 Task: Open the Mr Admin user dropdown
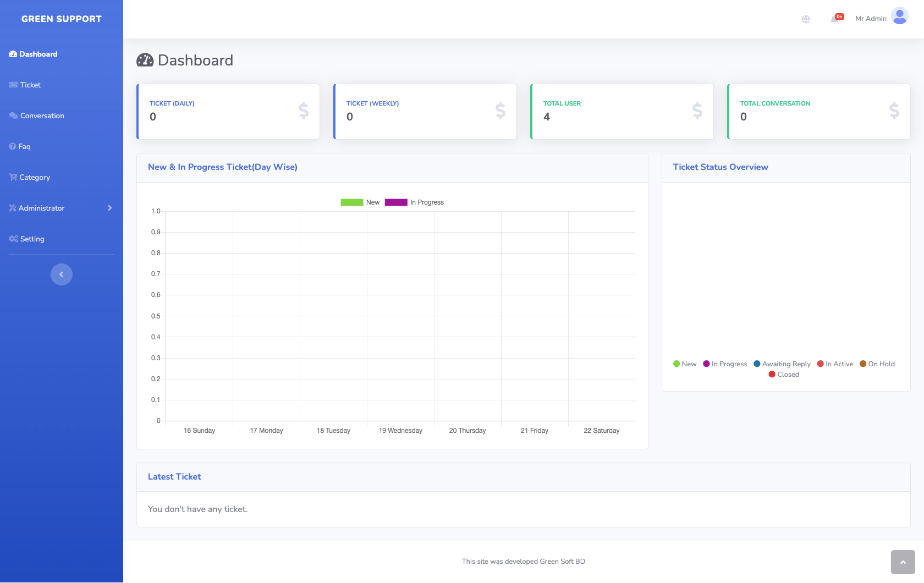pyautogui.click(x=871, y=19)
